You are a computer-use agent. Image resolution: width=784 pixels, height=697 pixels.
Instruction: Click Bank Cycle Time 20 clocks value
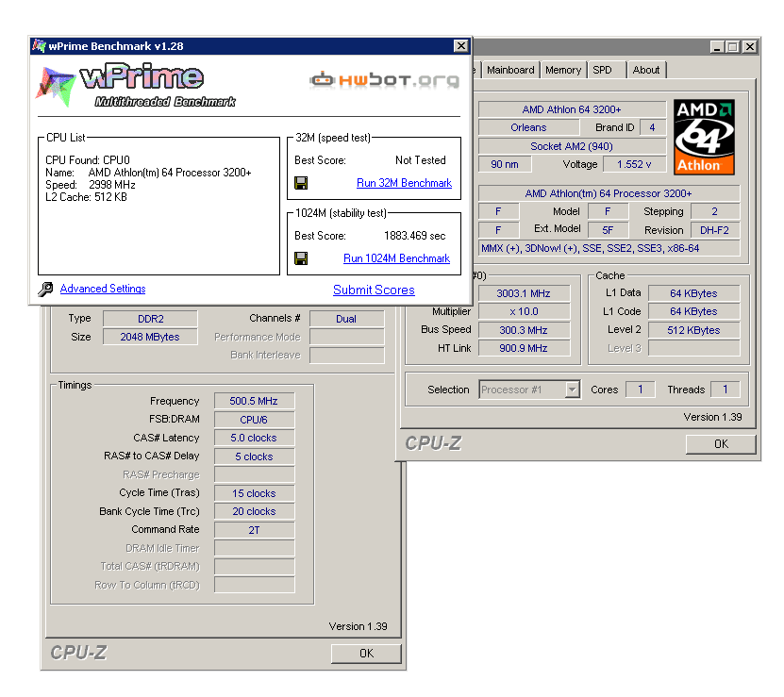(254, 511)
